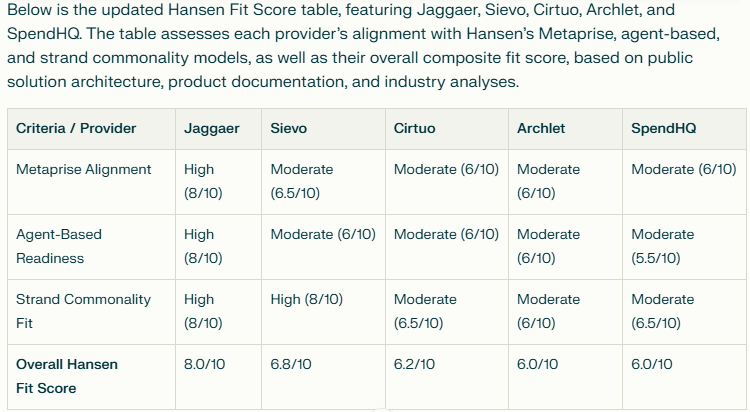Click the Metaprise Alignment row label
750x412 pixels.
click(84, 169)
